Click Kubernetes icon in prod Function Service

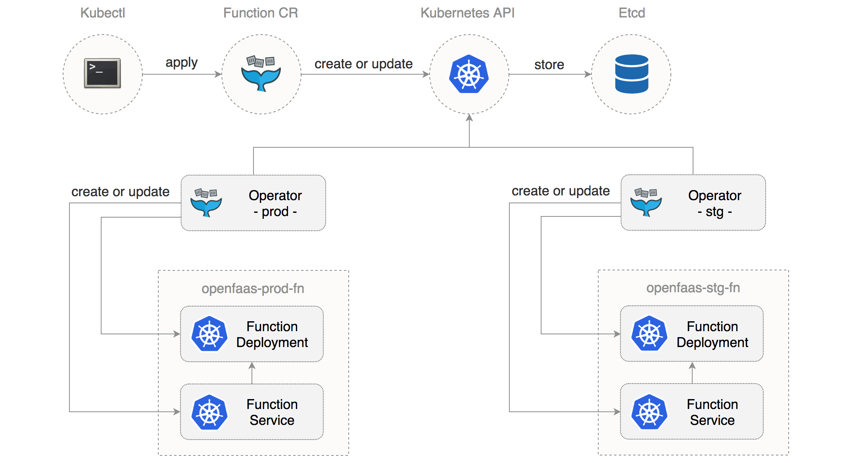[x=209, y=412]
